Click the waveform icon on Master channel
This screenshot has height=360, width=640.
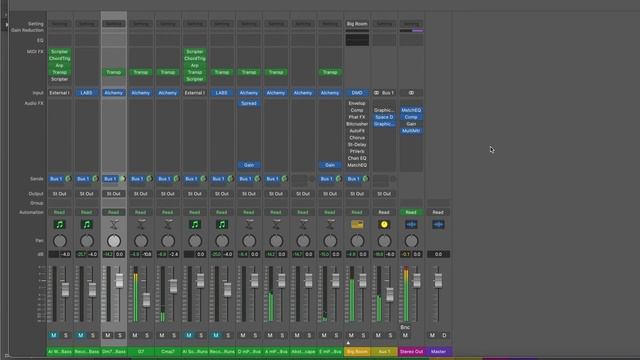click(x=438, y=224)
